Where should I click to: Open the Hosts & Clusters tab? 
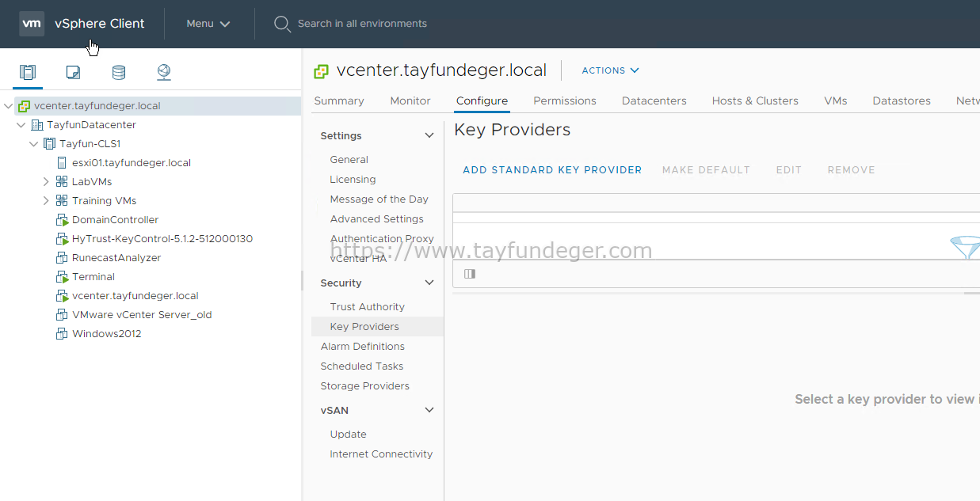[x=755, y=101]
